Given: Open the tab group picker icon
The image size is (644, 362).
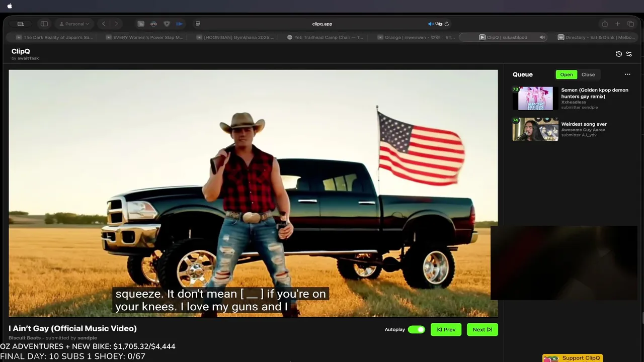Looking at the screenshot, I should (x=21, y=24).
